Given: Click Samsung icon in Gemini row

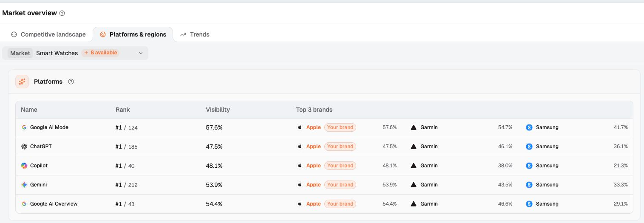Looking at the screenshot, I should click(529, 185).
